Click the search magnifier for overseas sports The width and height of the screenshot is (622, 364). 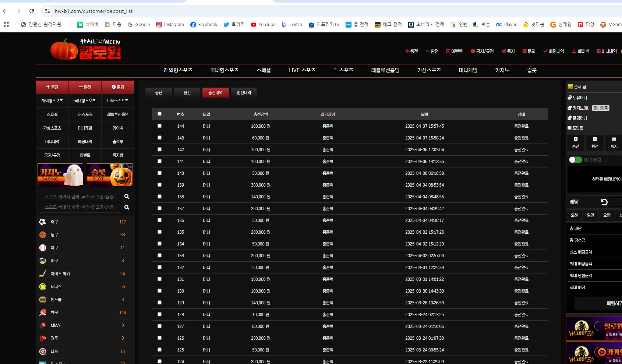[x=127, y=197]
